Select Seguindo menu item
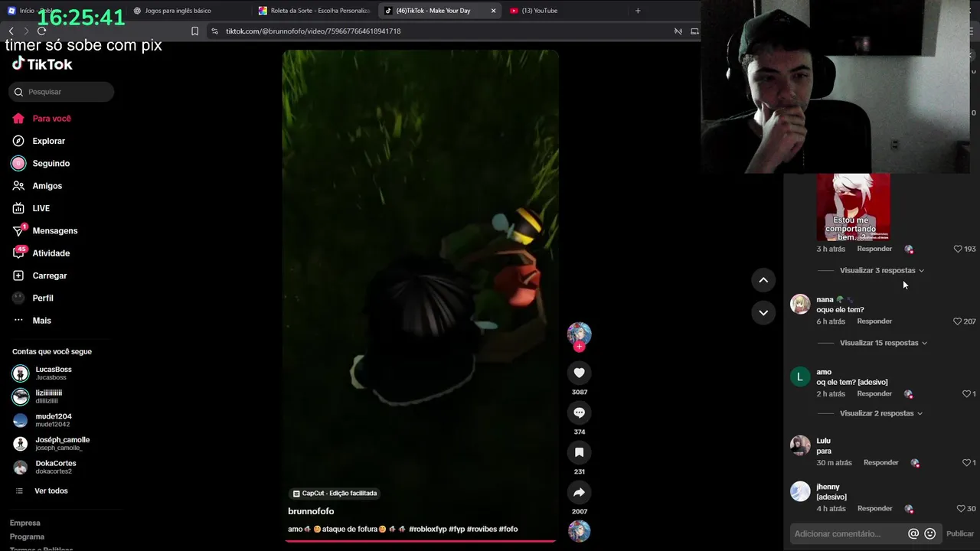The height and width of the screenshot is (551, 980). click(51, 164)
